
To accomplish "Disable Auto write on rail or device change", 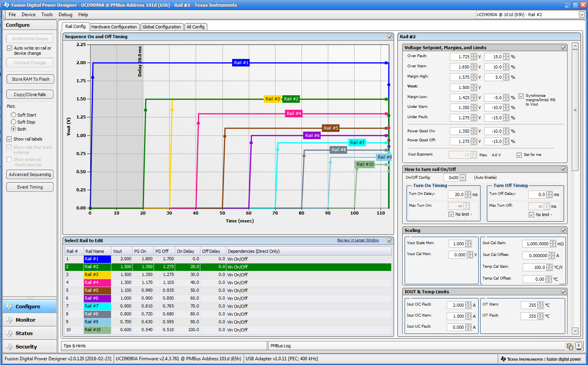I will coord(9,48).
